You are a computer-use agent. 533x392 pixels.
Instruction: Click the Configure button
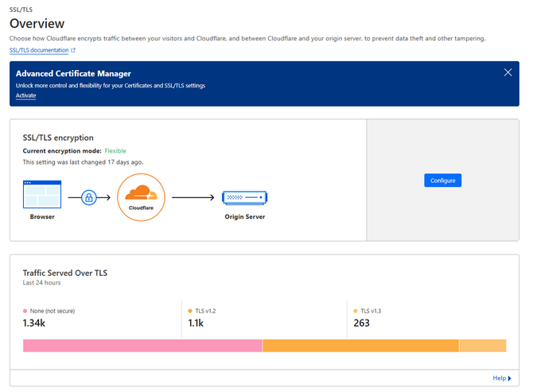442,180
